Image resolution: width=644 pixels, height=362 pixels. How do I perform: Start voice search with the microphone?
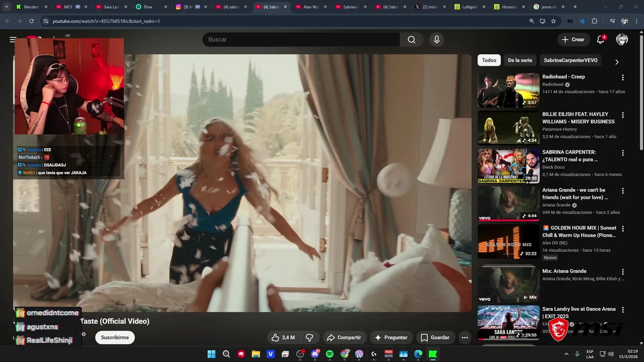tap(436, 40)
